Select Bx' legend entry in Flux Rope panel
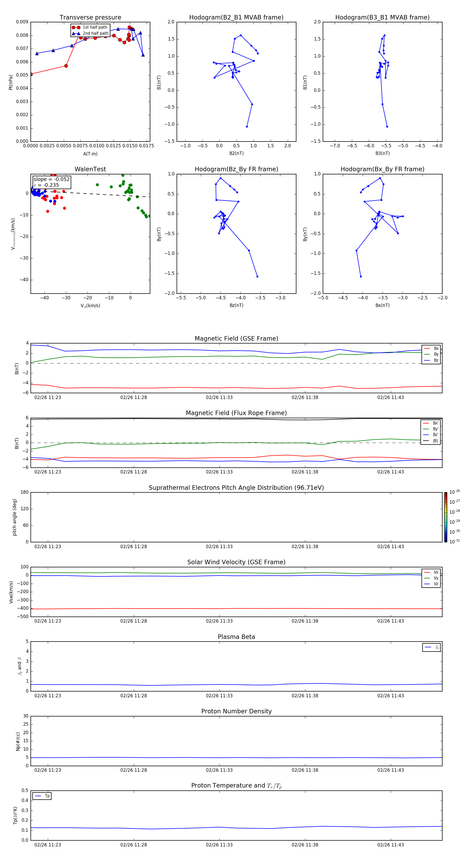Screen dimensions: 473x868 (431, 423)
